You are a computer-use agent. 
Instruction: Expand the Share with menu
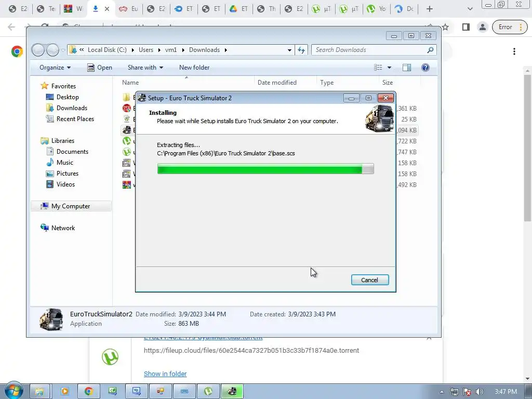(x=145, y=68)
